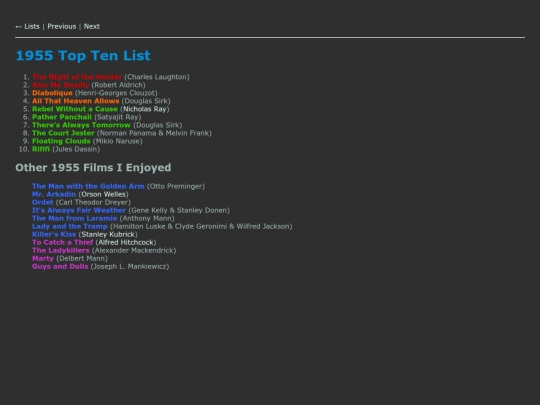Select Diabolique film title

coord(52,93)
